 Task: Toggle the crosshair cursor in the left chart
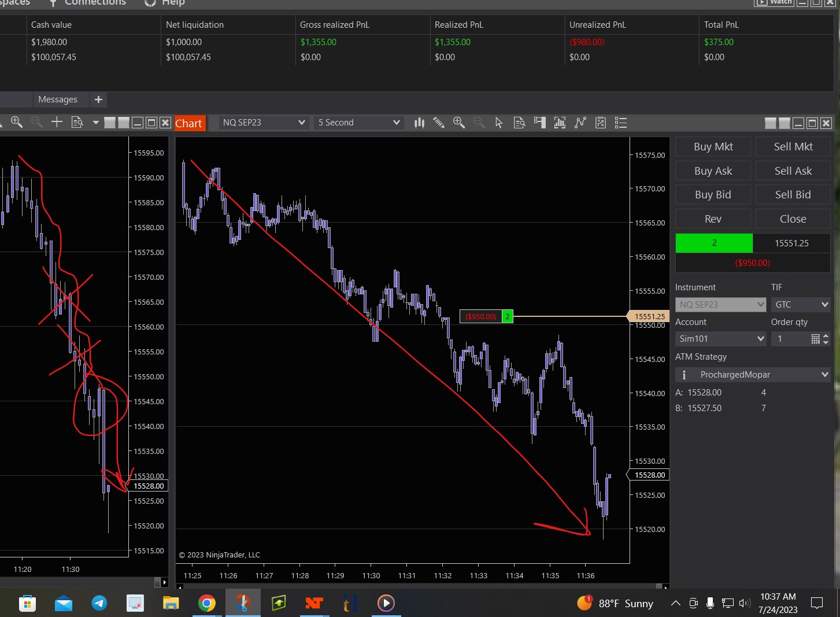[57, 122]
